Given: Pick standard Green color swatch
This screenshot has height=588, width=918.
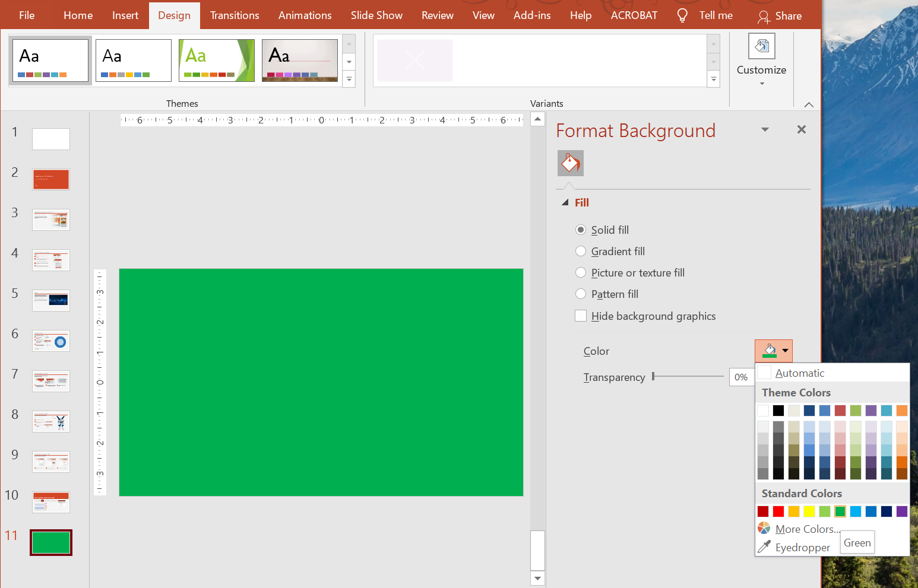Looking at the screenshot, I should click(840, 511).
